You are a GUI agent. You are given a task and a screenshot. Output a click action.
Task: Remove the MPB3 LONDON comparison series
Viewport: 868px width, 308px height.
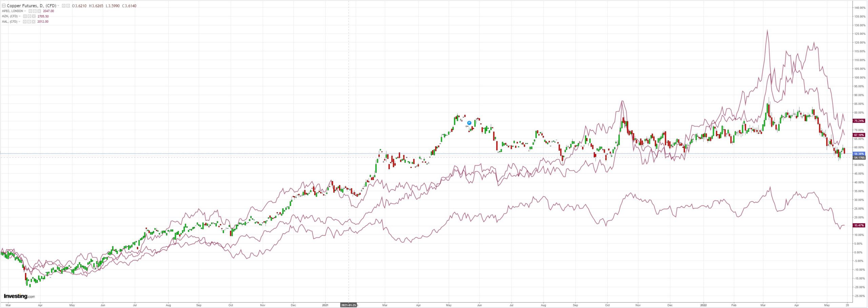[x=39, y=11]
